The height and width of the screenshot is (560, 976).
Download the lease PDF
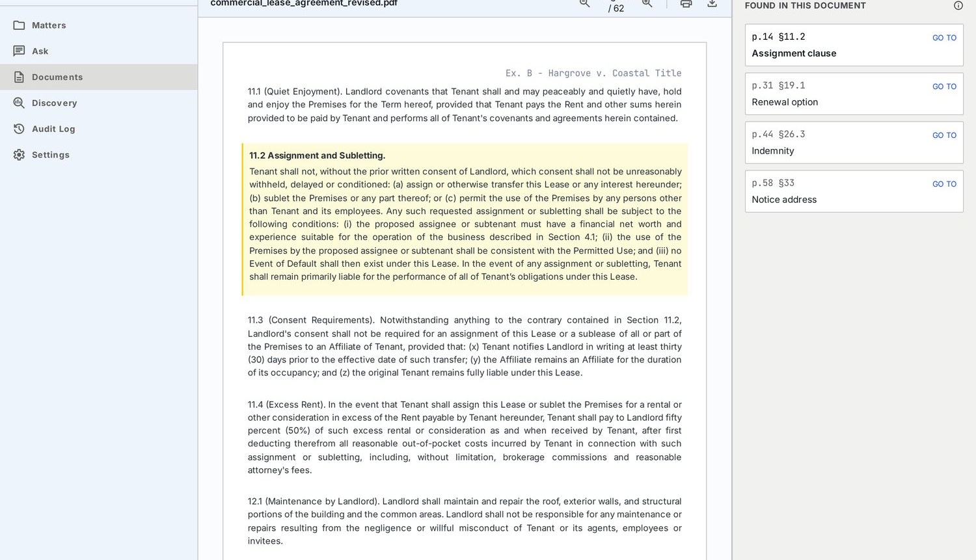pos(712,3)
